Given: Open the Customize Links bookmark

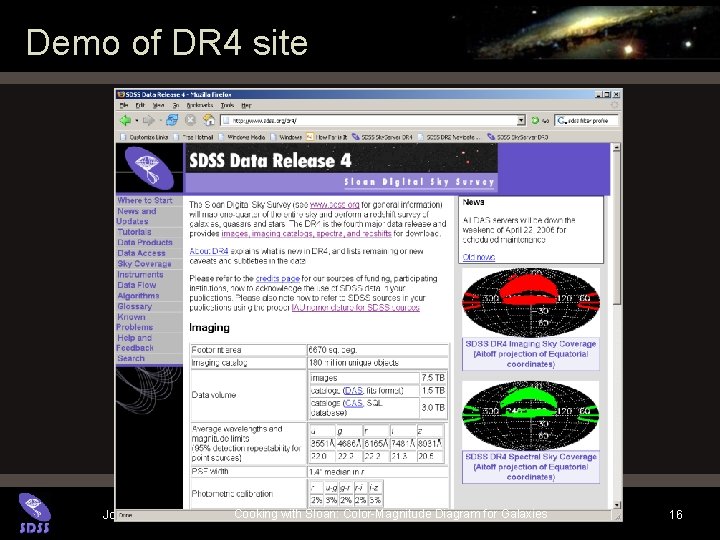Looking at the screenshot, I should pyautogui.click(x=144, y=137).
